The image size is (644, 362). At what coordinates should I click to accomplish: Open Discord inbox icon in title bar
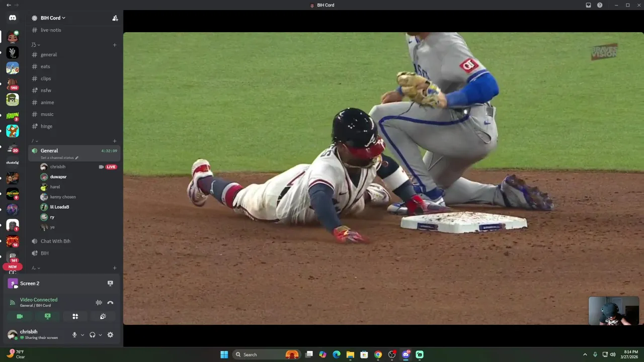[588, 5]
